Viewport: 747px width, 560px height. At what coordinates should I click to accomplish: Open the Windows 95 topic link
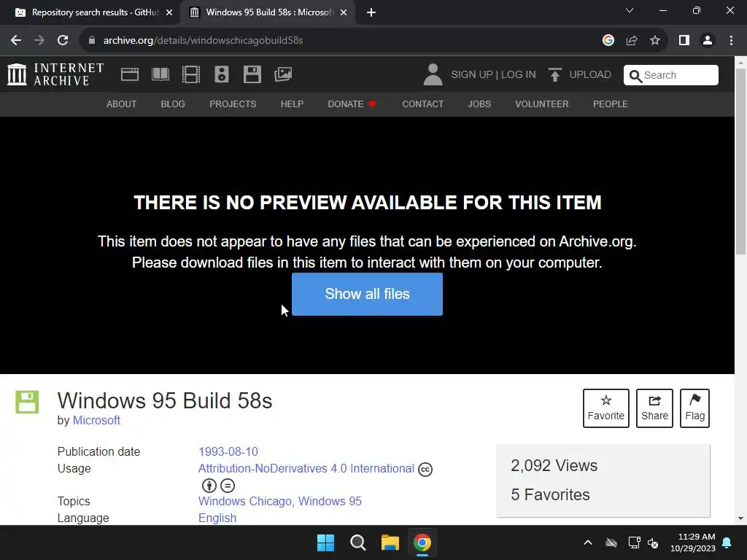tap(330, 502)
